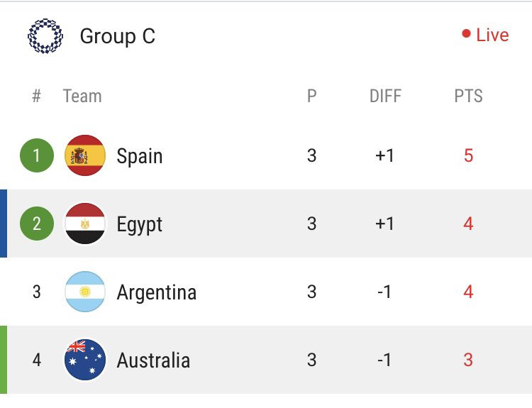Image resolution: width=532 pixels, height=408 pixels.
Task: Open the Spain team name
Action: coord(140,157)
